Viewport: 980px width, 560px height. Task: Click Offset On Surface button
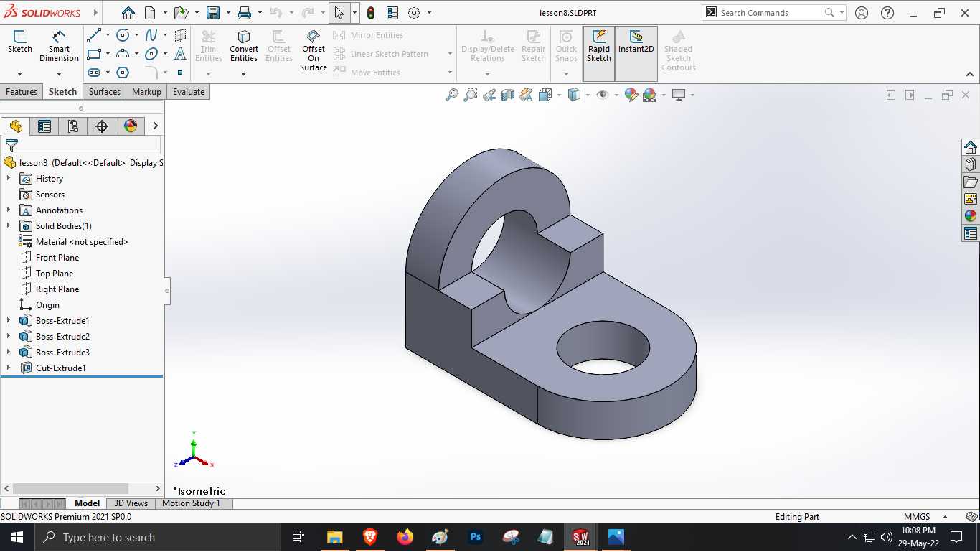point(314,50)
